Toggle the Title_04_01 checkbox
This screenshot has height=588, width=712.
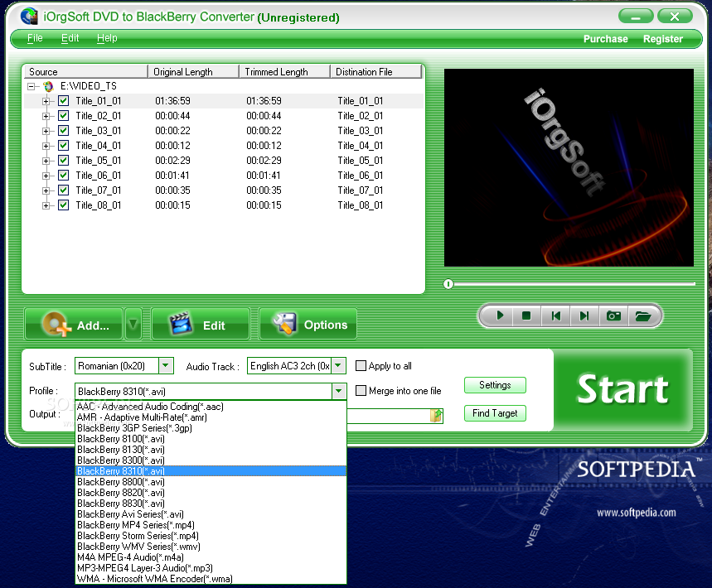(64, 146)
